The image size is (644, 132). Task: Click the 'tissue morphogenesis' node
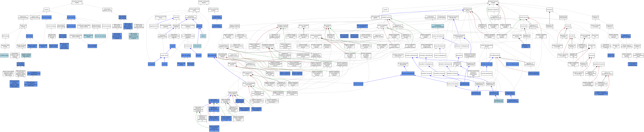point(440,55)
